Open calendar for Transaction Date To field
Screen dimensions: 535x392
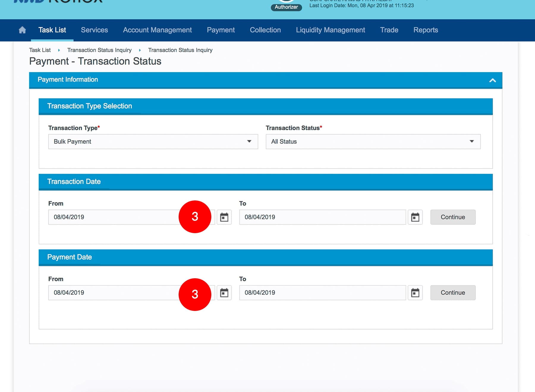[x=415, y=217]
